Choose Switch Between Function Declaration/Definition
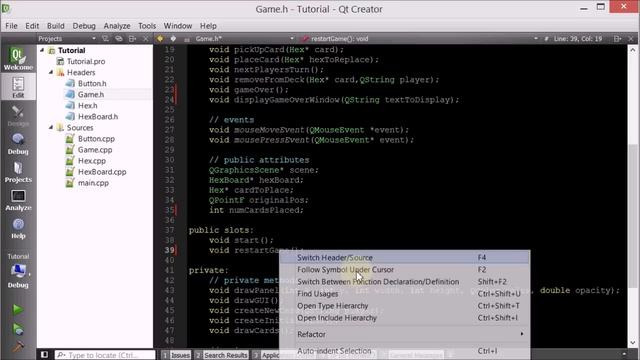The image size is (640, 360). (404, 282)
